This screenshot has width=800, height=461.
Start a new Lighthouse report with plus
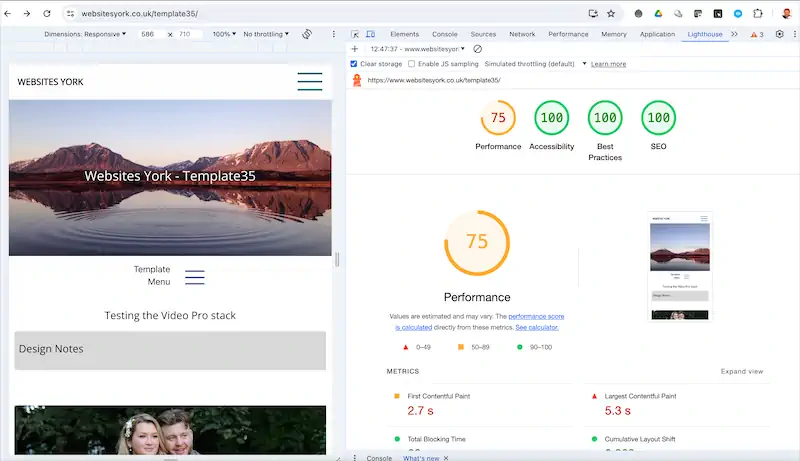[x=355, y=49]
